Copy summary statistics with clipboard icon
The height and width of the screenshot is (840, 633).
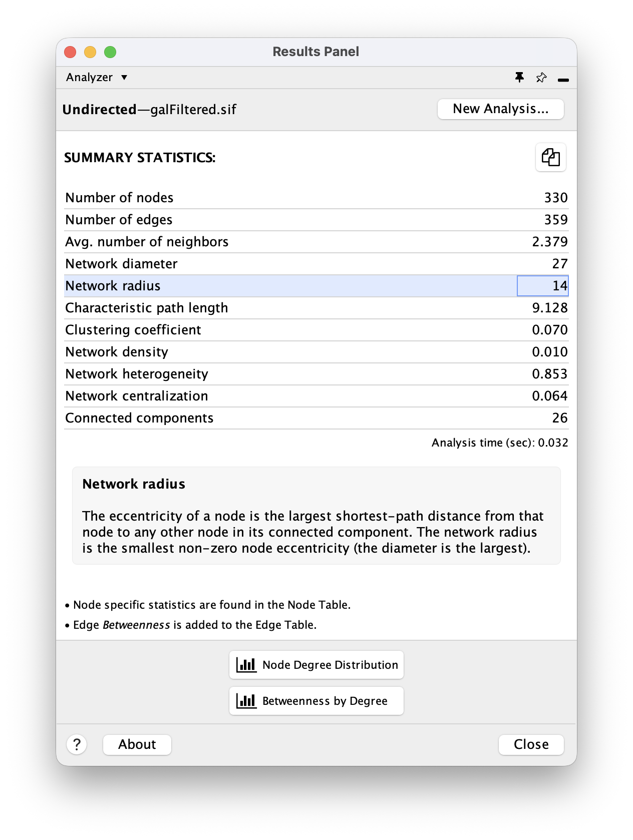point(550,157)
